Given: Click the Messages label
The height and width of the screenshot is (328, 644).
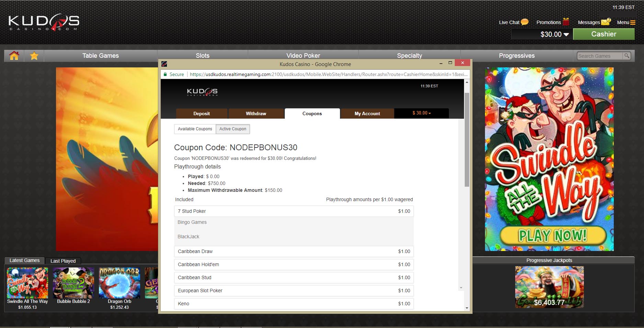Looking at the screenshot, I should [x=589, y=22].
